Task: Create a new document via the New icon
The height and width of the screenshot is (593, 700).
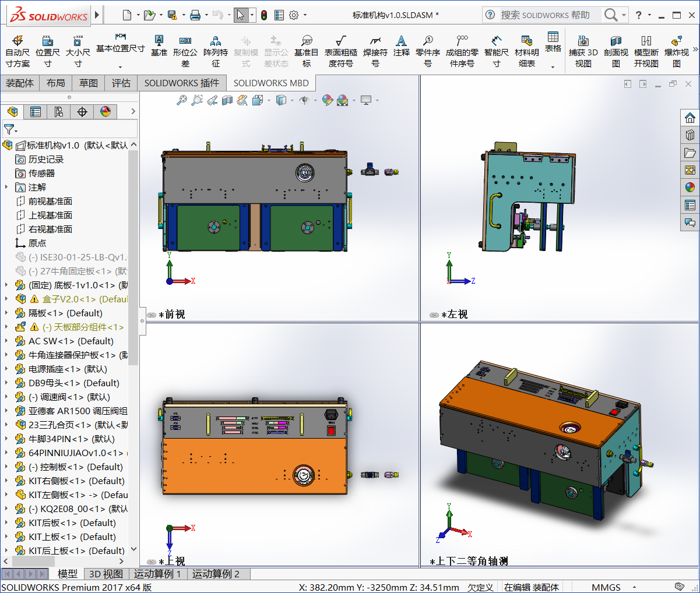Action: pos(127,15)
